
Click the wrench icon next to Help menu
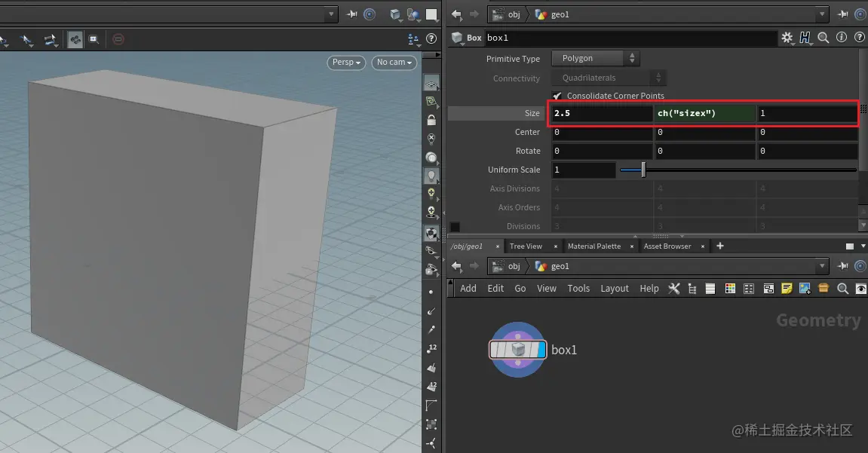674,289
